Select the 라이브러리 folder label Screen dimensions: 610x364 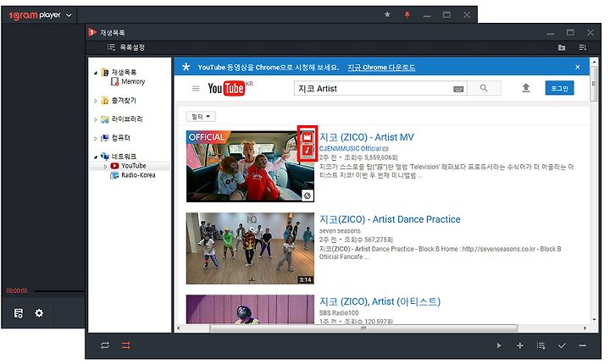pyautogui.click(x=127, y=119)
